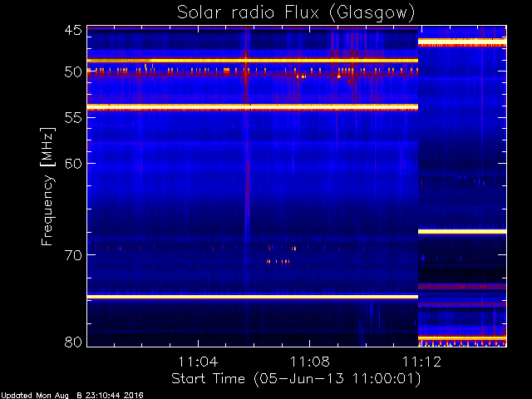The width and height of the screenshot is (532, 399).
Task: Click the 55 frequency tick label
Action: pyautogui.click(x=73, y=118)
